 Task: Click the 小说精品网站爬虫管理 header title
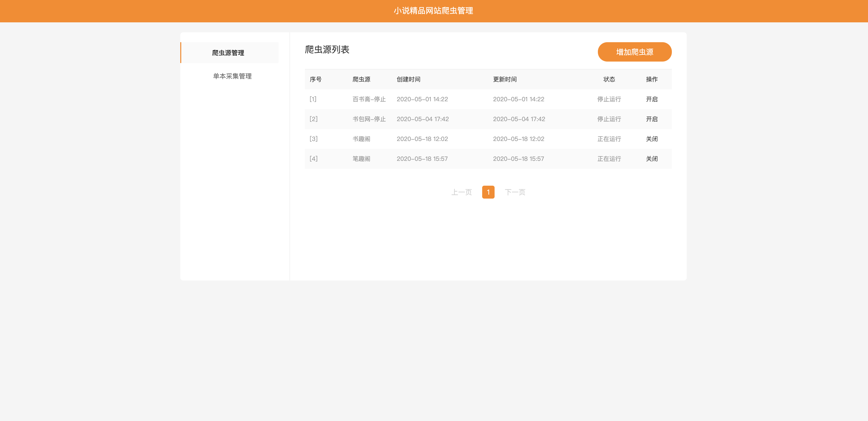tap(433, 11)
